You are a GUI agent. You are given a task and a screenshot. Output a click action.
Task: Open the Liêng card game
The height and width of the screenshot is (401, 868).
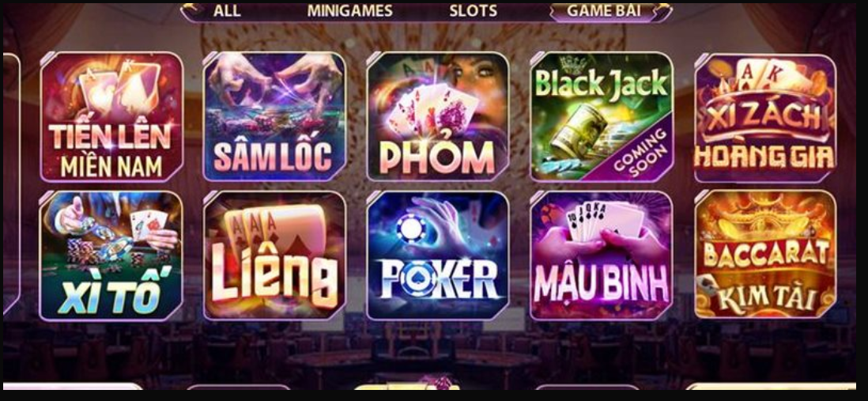pyautogui.click(x=274, y=256)
